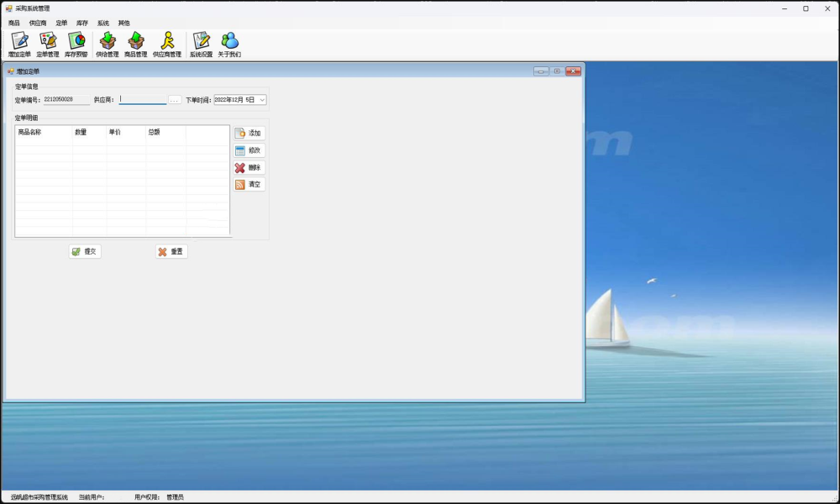Submit the order with 提交 button
This screenshot has height=504, width=840.
click(85, 251)
